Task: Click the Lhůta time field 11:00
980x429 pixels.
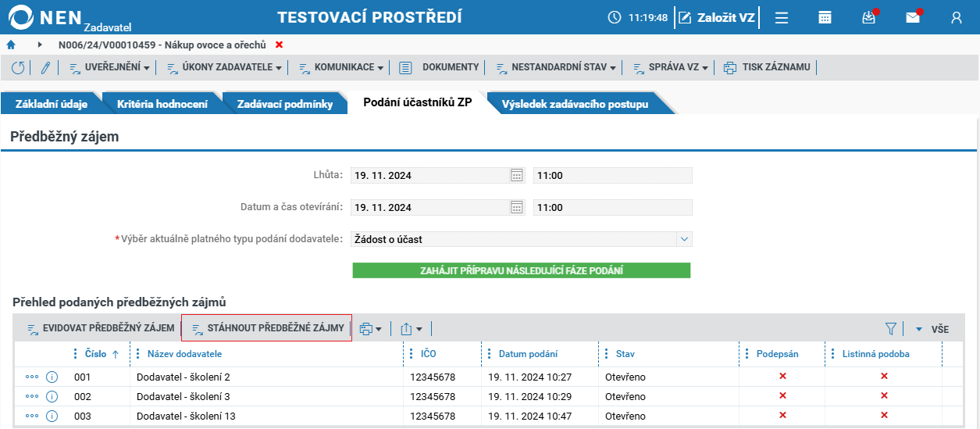Action: (x=613, y=175)
